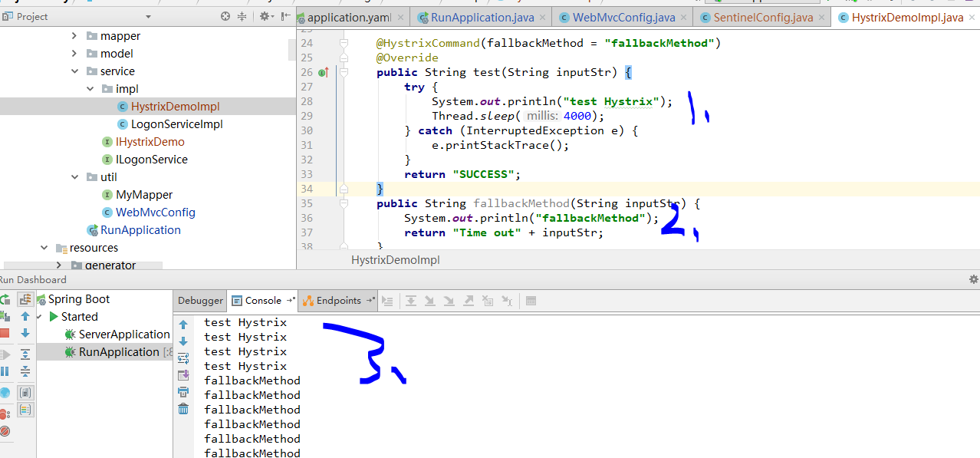
Task: Toggle code fold at line 26
Action: tap(344, 72)
